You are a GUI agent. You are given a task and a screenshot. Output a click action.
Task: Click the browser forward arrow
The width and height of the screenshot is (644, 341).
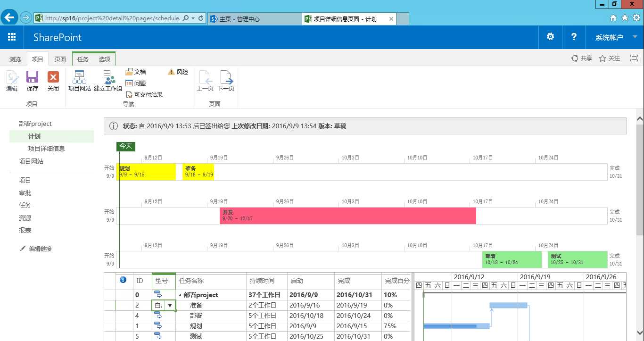click(25, 18)
